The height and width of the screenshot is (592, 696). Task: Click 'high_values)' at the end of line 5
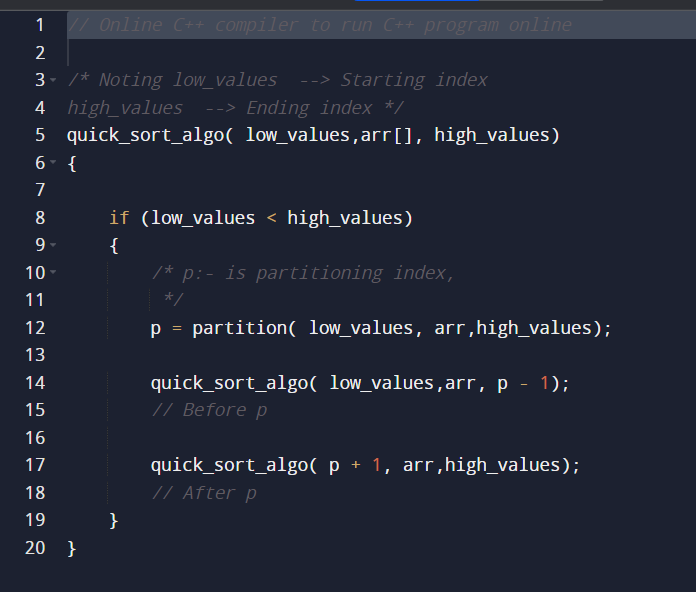click(497, 135)
